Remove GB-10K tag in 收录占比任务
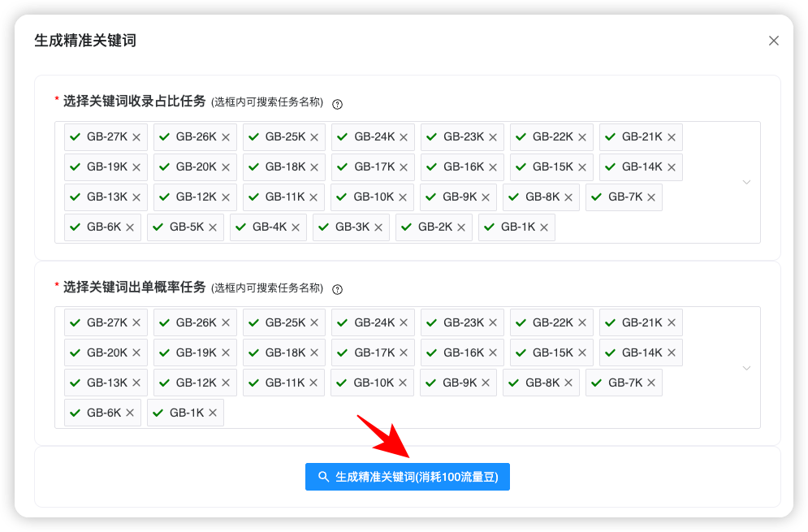 (x=403, y=197)
